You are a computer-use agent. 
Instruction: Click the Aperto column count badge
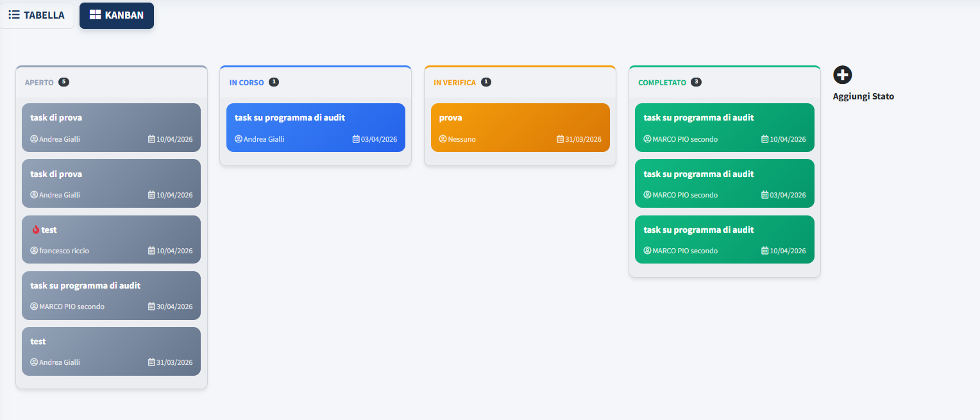(63, 82)
